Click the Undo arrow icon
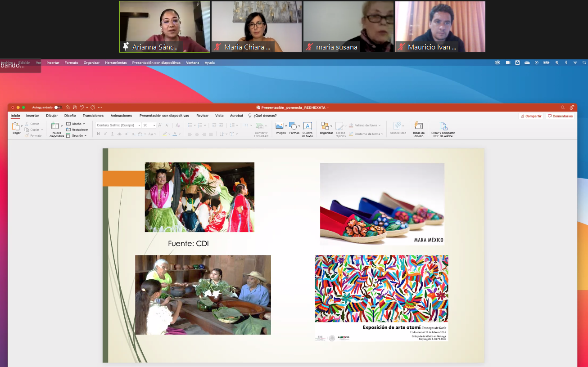 point(82,107)
